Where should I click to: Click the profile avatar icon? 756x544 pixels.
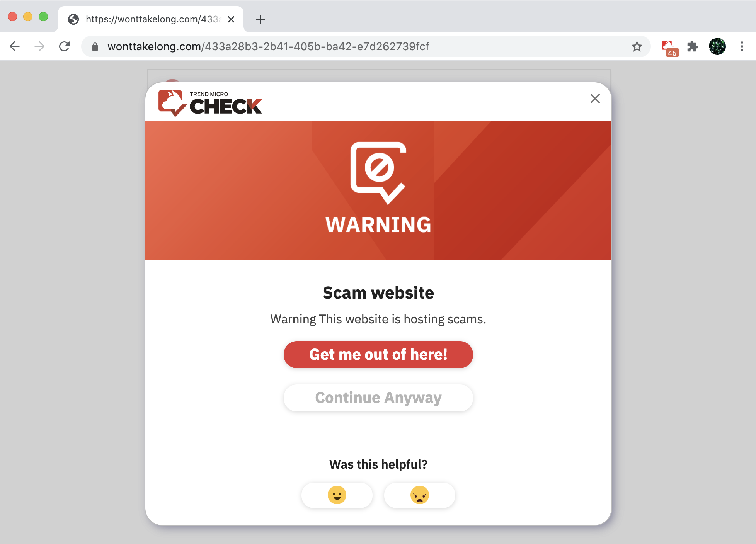coord(717,47)
